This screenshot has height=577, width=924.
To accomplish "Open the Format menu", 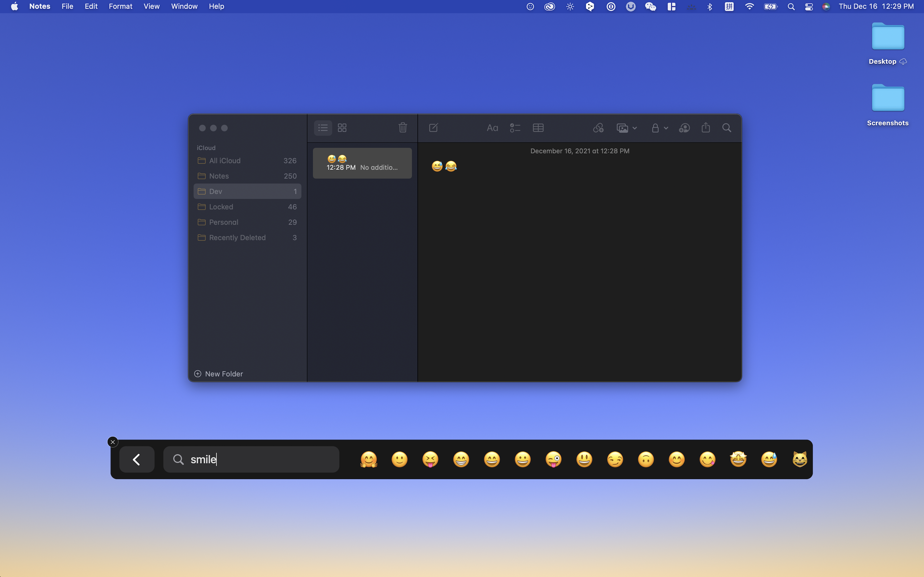I will 120,6.
